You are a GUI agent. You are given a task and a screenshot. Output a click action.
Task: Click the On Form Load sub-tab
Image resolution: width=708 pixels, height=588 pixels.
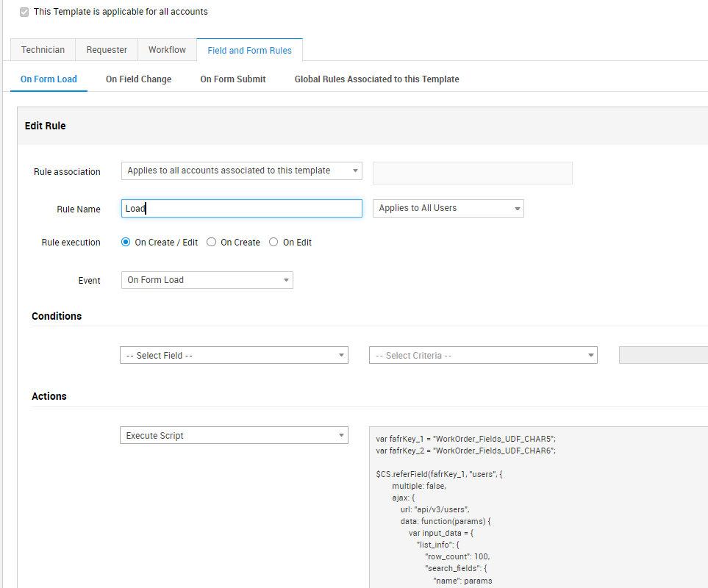pos(49,79)
